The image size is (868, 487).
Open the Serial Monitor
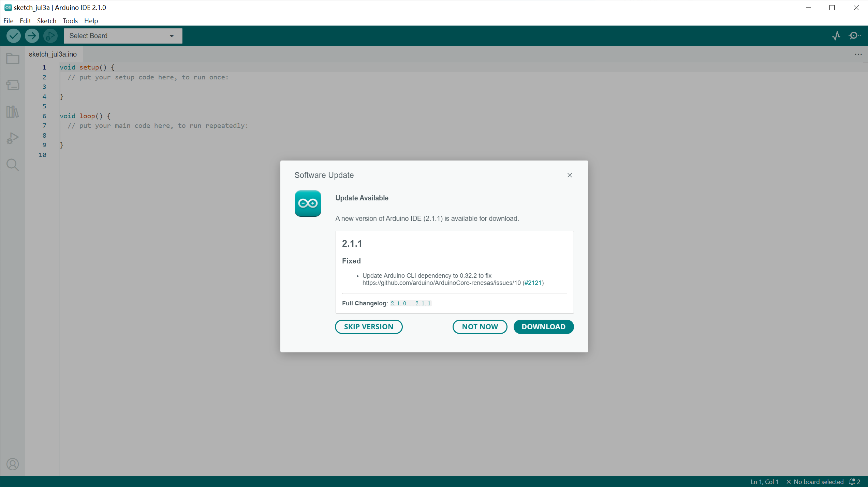tap(854, 36)
